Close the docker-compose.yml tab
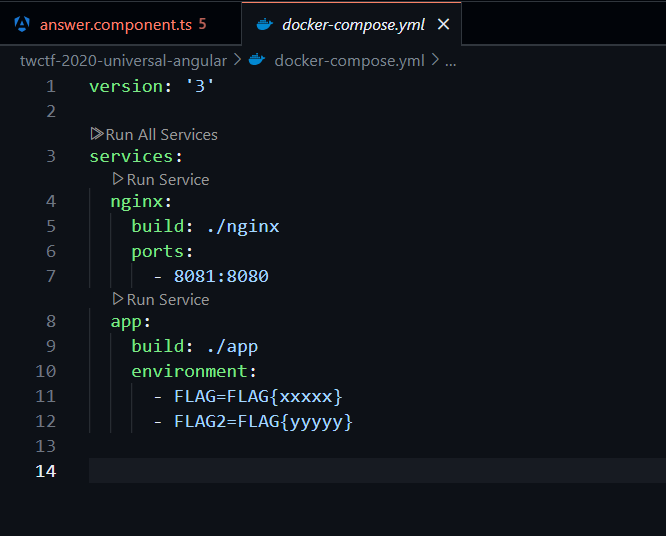Viewport: 666px width, 536px height. click(444, 23)
